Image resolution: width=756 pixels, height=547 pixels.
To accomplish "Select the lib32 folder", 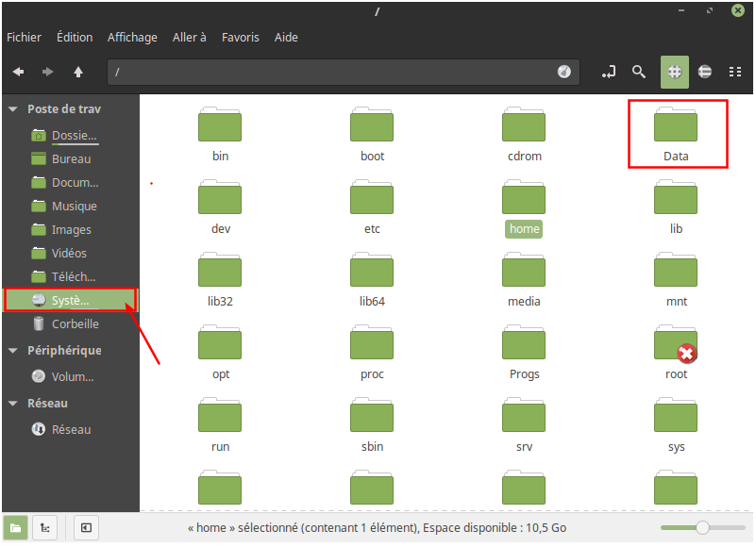I will (220, 280).
